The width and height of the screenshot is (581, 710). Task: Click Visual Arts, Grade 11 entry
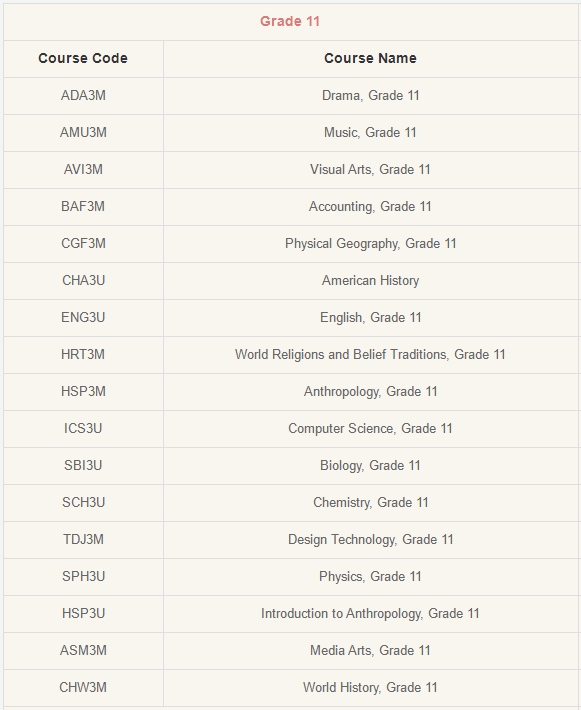tap(370, 169)
